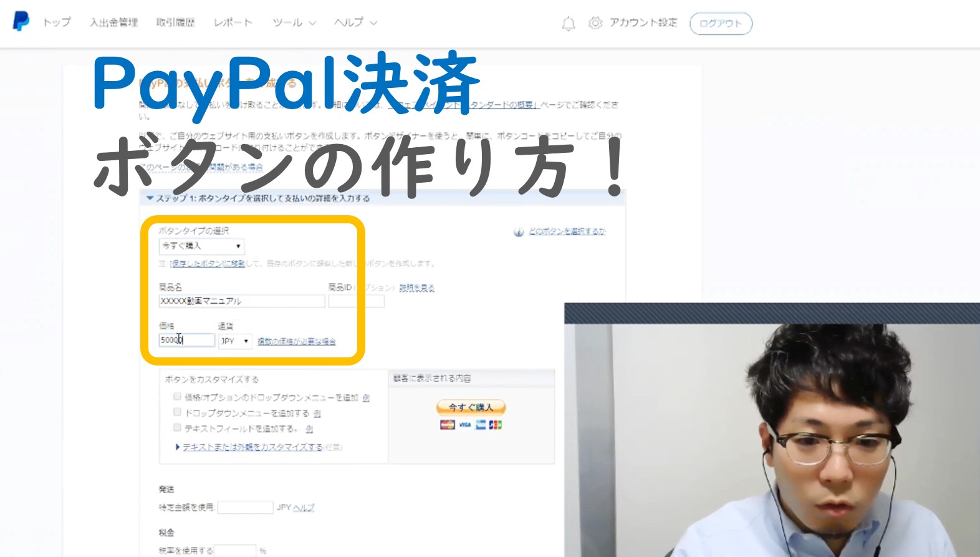Click the account settings gear icon
Image resolution: width=980 pixels, height=557 pixels.
coord(595,23)
